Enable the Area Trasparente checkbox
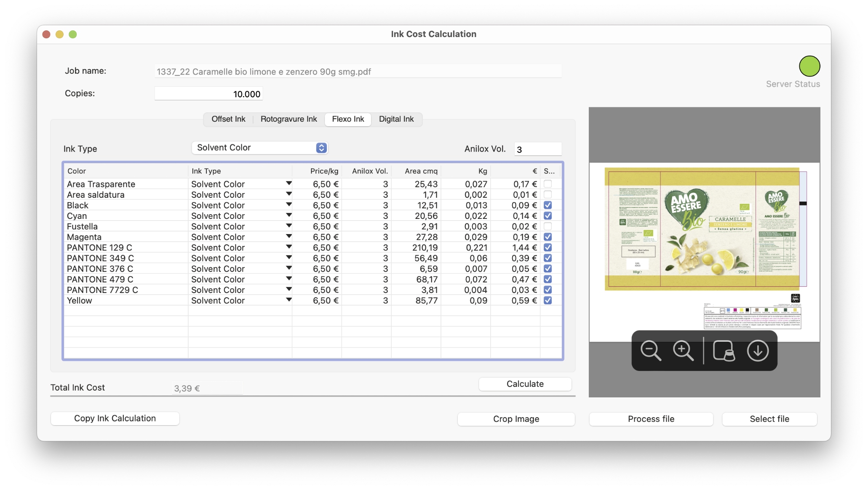 pyautogui.click(x=548, y=184)
